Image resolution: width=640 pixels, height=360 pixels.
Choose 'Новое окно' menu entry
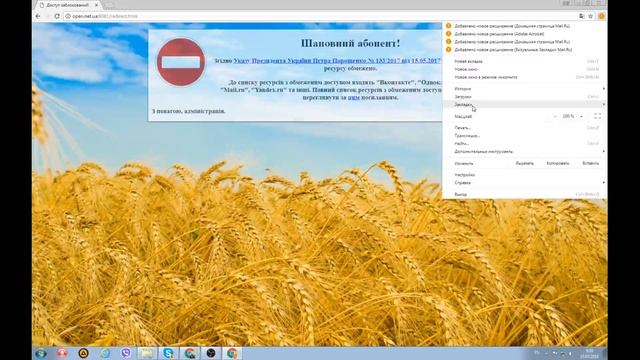pos(524,69)
